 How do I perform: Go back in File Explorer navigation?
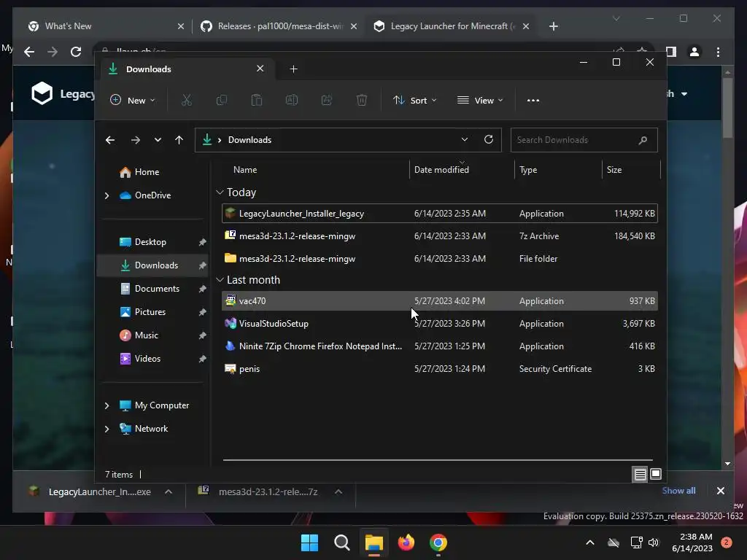[x=110, y=140]
